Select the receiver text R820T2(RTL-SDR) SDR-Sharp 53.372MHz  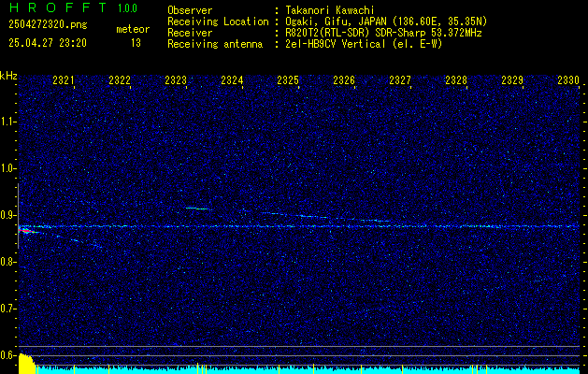point(383,33)
